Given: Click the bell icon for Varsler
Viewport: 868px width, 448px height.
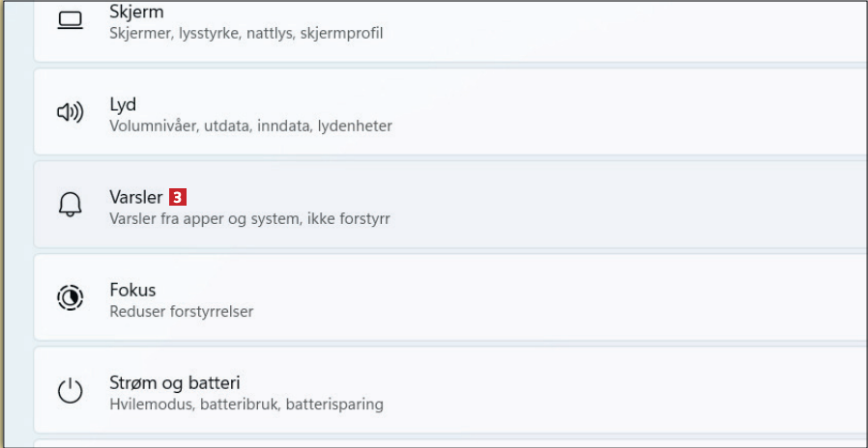Looking at the screenshot, I should pyautogui.click(x=71, y=205).
